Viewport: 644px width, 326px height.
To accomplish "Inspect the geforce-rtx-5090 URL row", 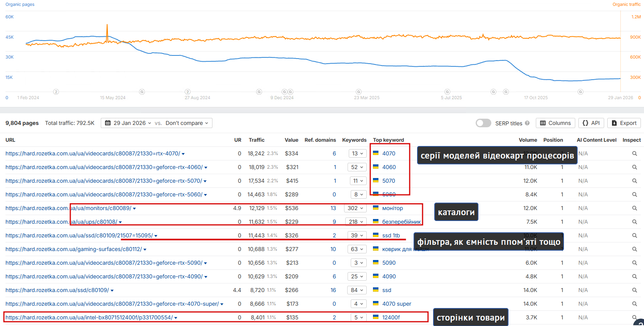I will click(635, 263).
